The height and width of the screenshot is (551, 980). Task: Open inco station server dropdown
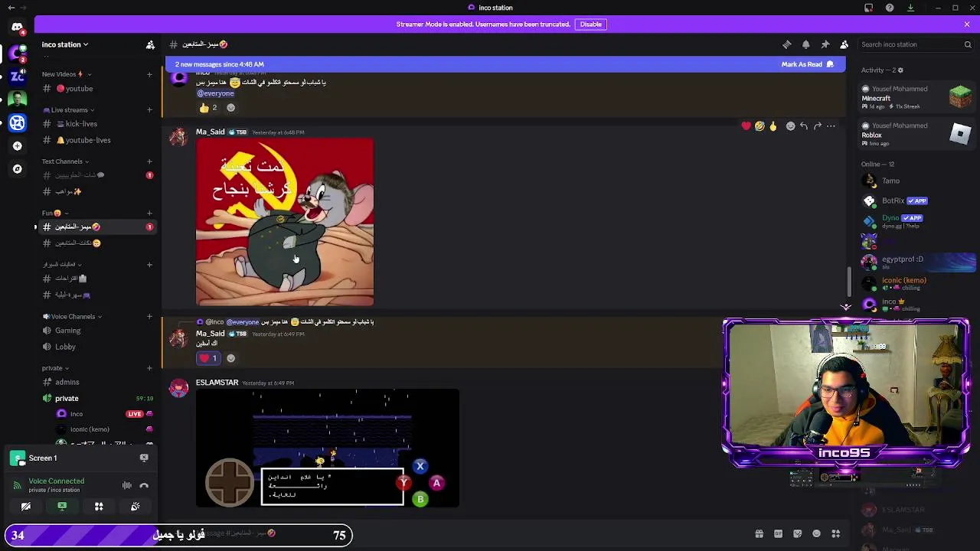point(65,44)
